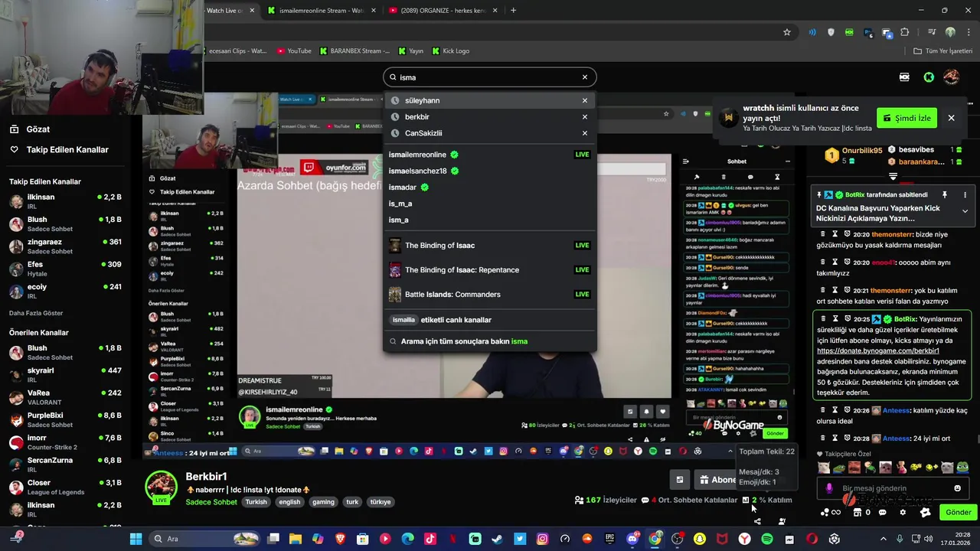Open PurpleBixi recommended channel
The width and height of the screenshot is (980, 551).
pos(65,419)
